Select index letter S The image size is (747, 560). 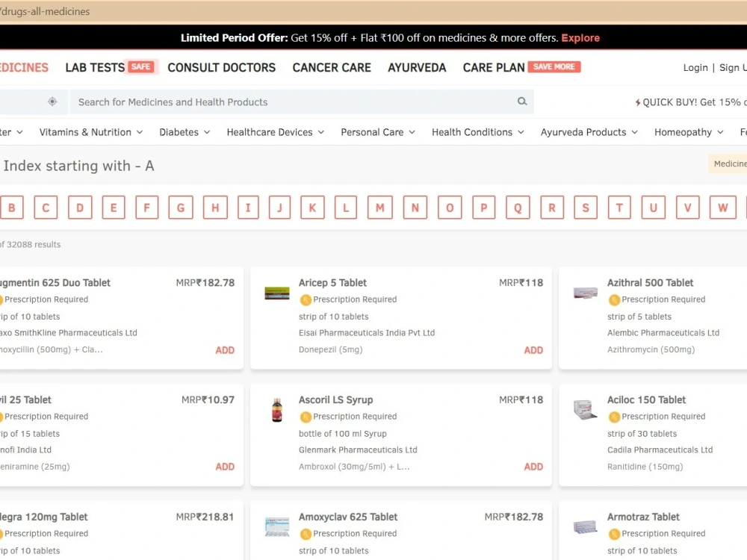[x=586, y=207]
